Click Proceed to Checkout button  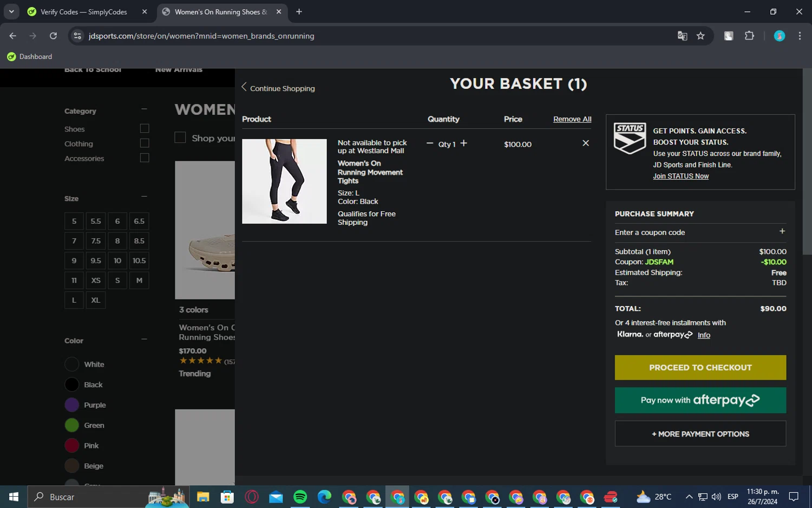click(x=700, y=368)
